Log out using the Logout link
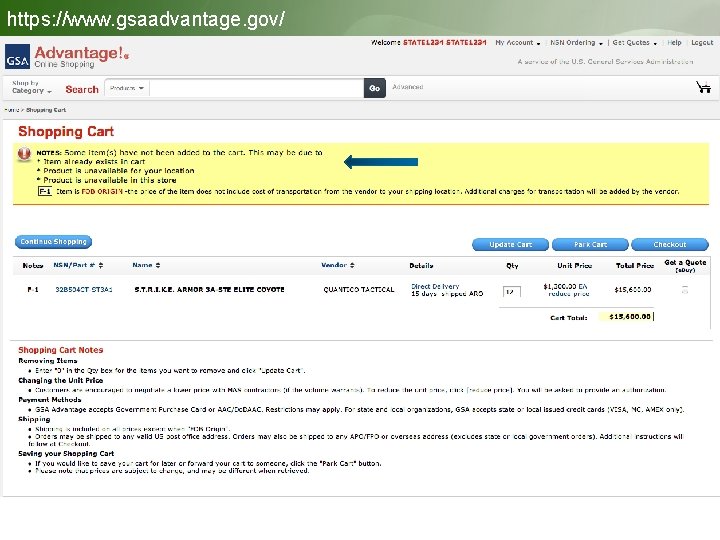 pyautogui.click(x=702, y=43)
